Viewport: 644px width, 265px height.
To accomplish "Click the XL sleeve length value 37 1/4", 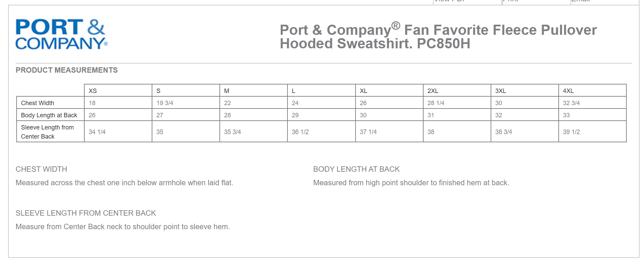I will point(368,132).
